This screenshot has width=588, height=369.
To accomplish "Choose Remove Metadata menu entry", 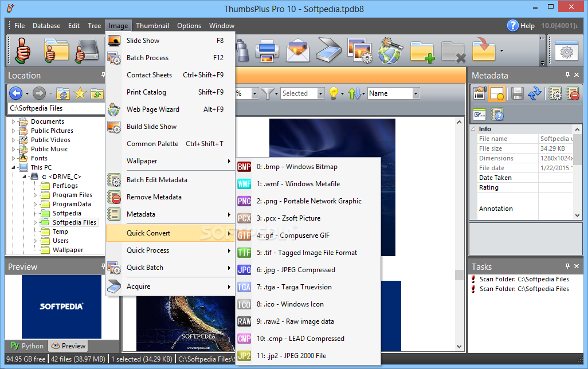I will click(x=170, y=197).
